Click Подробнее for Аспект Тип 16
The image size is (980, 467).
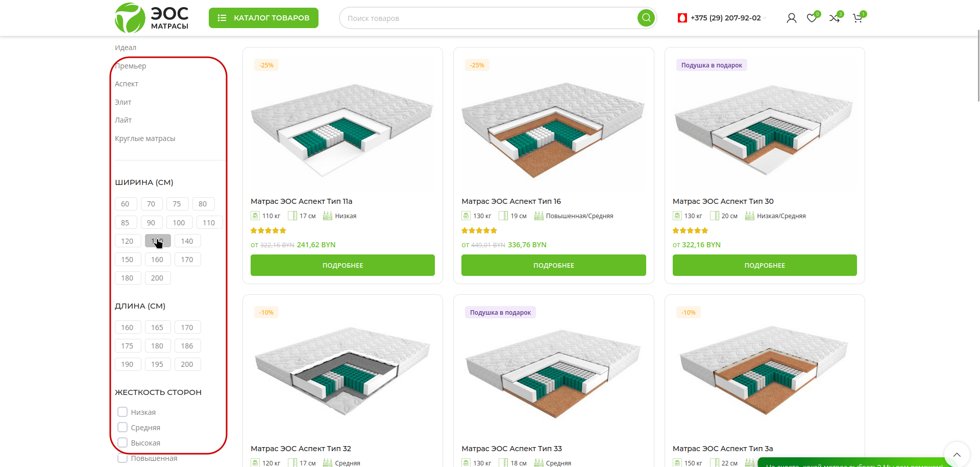coord(553,265)
